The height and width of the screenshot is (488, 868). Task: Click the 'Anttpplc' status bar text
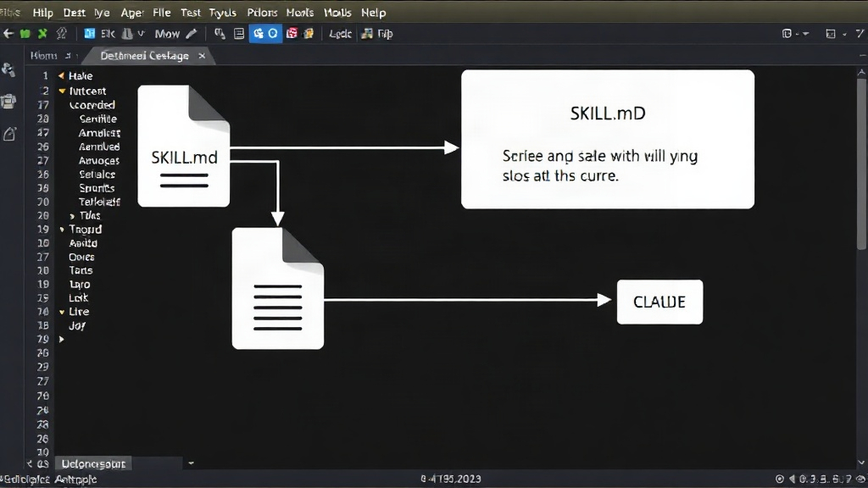click(x=75, y=480)
